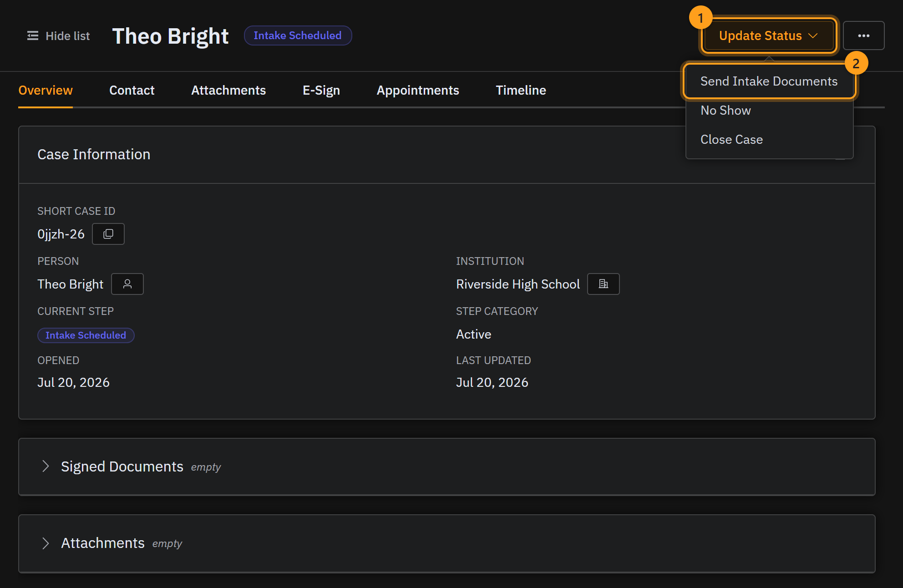Click the Attachments section title

point(103,543)
